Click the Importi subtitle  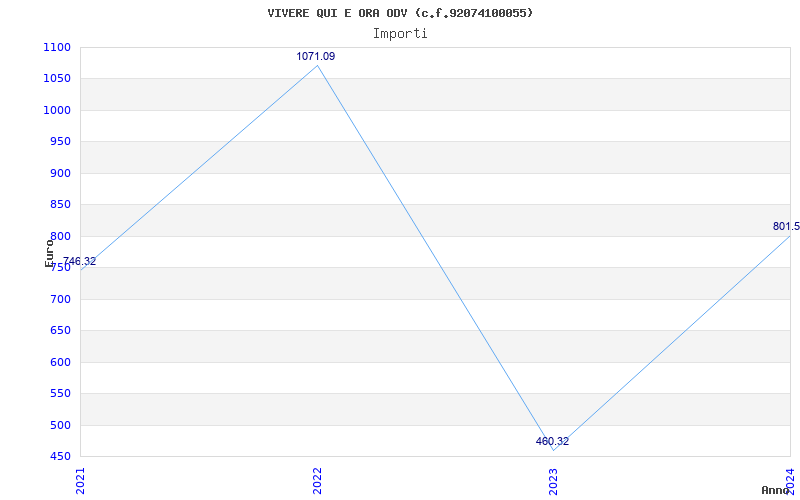400,34
